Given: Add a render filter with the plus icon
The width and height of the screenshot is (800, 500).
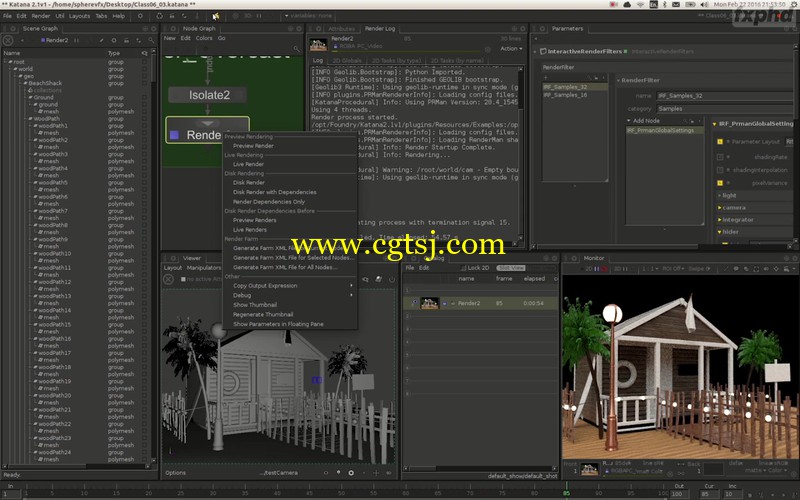Looking at the screenshot, I should (545, 78).
